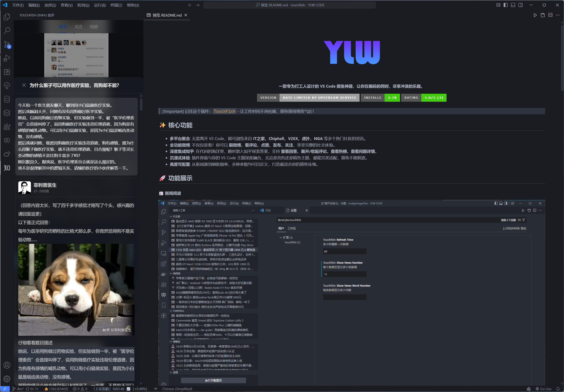Toggle the primary side bar from the title bar
This screenshot has height=392, width=564.
[x=505, y=5]
